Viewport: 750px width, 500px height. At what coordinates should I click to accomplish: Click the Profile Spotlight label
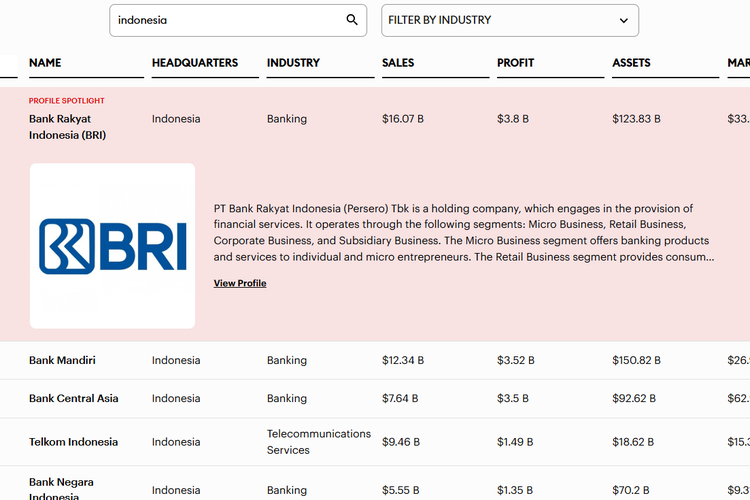click(66, 101)
